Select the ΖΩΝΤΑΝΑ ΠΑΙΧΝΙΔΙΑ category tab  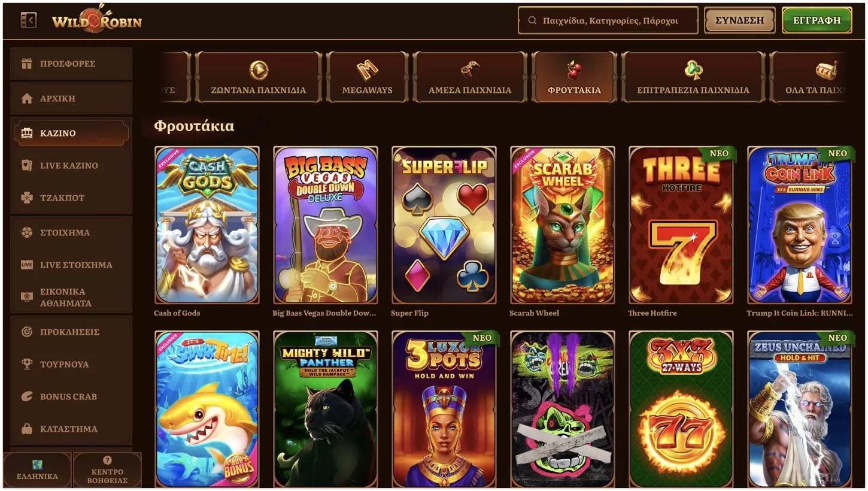tap(259, 77)
